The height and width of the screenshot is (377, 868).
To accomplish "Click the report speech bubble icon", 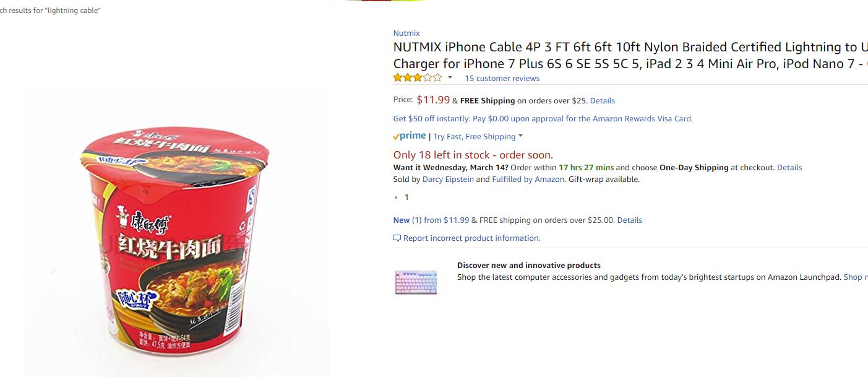I will coord(397,238).
